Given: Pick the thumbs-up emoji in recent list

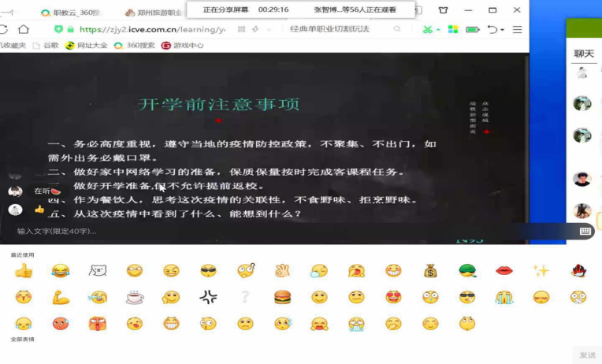Looking at the screenshot, I should pos(24,271).
